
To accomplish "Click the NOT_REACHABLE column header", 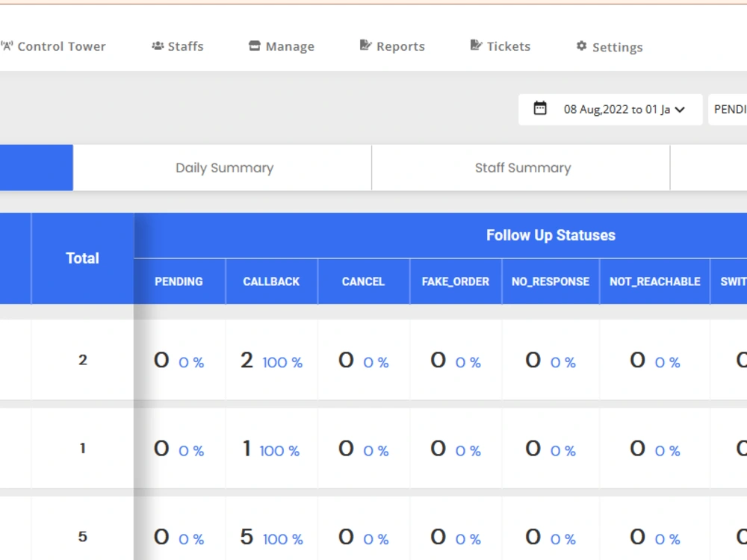I will click(655, 281).
